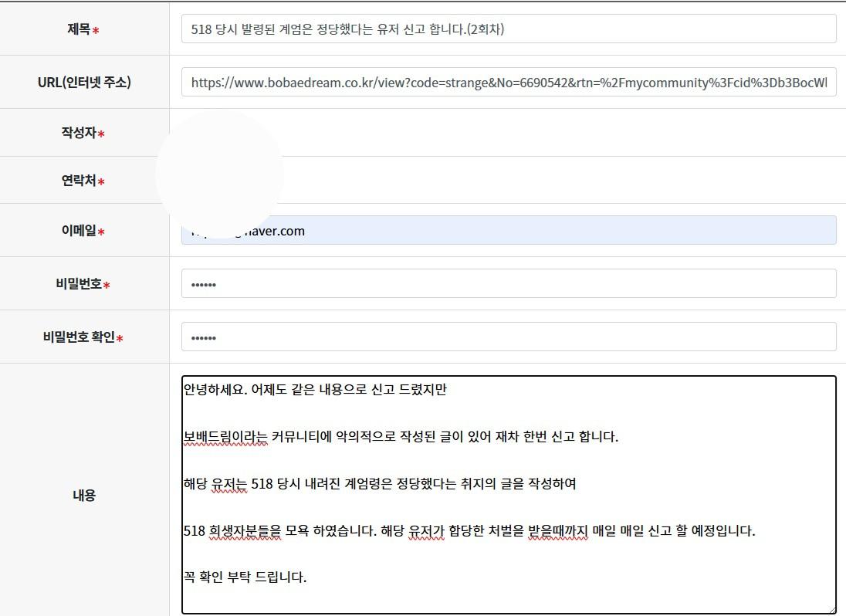This screenshot has width=846, height=616.
Task: Click the underlined word '받을때까지' in the content
Action: 557,531
